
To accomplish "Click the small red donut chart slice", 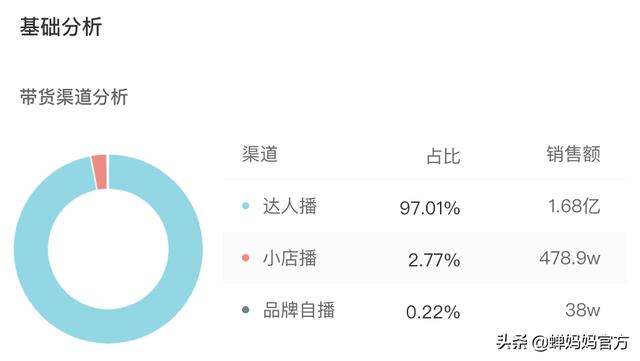I will point(100,172).
